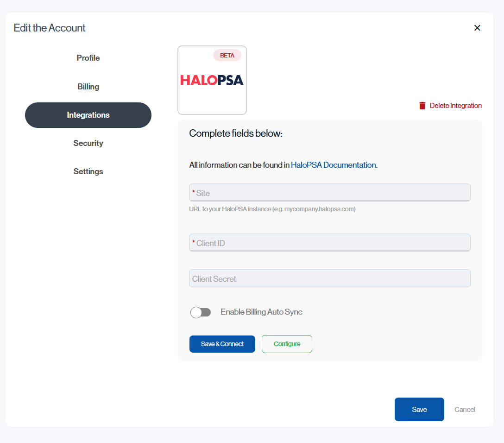The height and width of the screenshot is (443, 504).
Task: Close the Edit the Account dialog
Action: click(x=477, y=28)
